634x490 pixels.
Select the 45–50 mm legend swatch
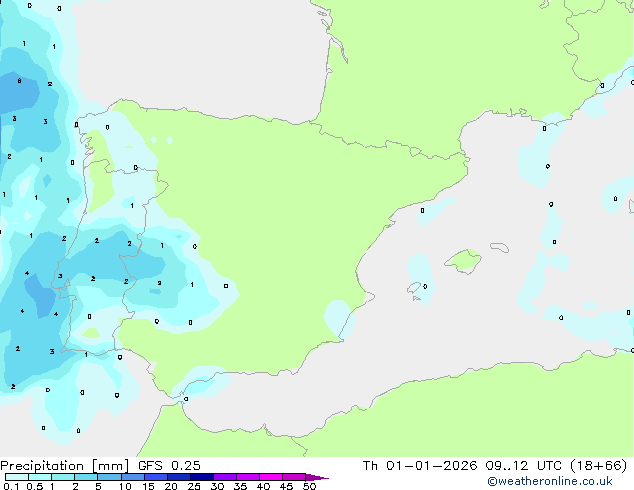[x=294, y=477]
